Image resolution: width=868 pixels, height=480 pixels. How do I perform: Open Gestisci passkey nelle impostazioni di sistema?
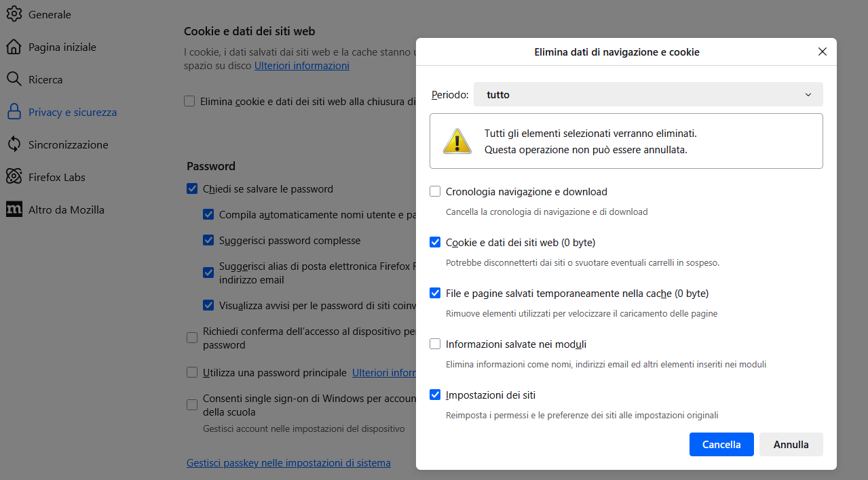[288, 463]
